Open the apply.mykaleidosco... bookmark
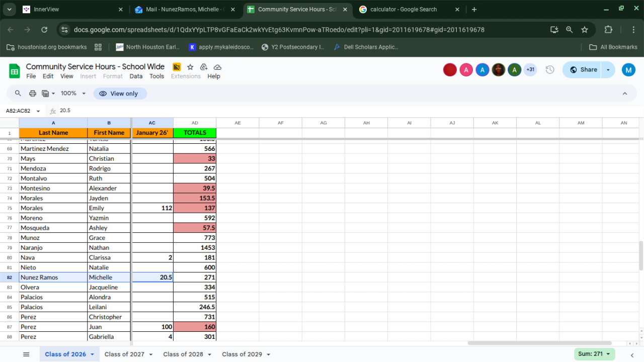This screenshot has width=644, height=362. click(221, 47)
